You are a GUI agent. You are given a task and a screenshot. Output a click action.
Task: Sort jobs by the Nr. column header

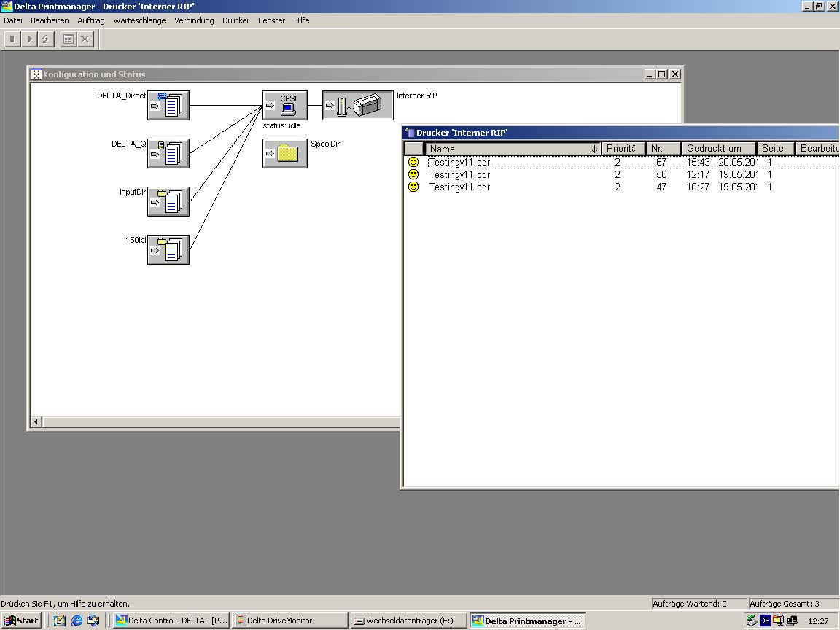coord(664,149)
